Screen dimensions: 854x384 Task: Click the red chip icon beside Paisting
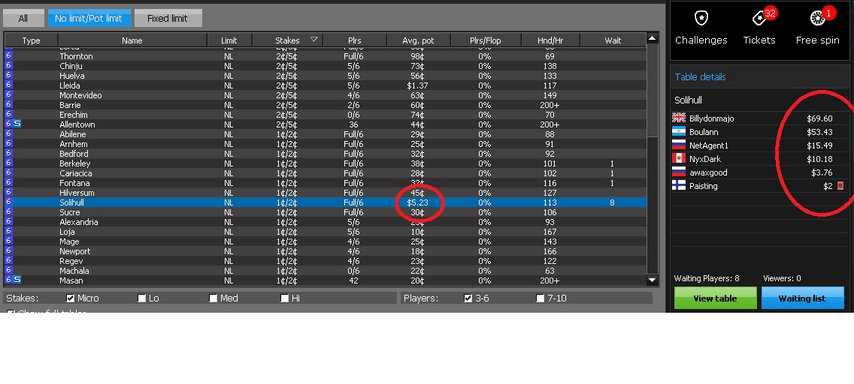(840, 186)
